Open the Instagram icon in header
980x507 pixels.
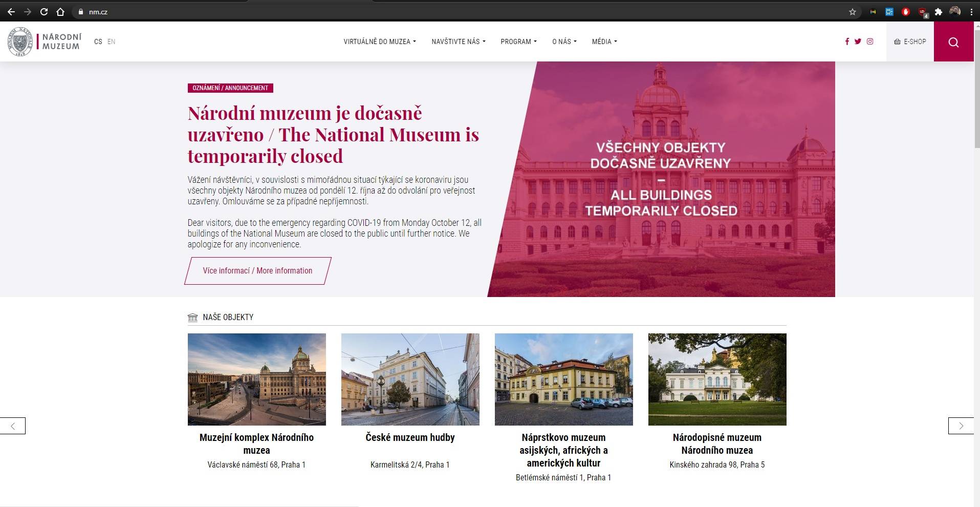(870, 41)
